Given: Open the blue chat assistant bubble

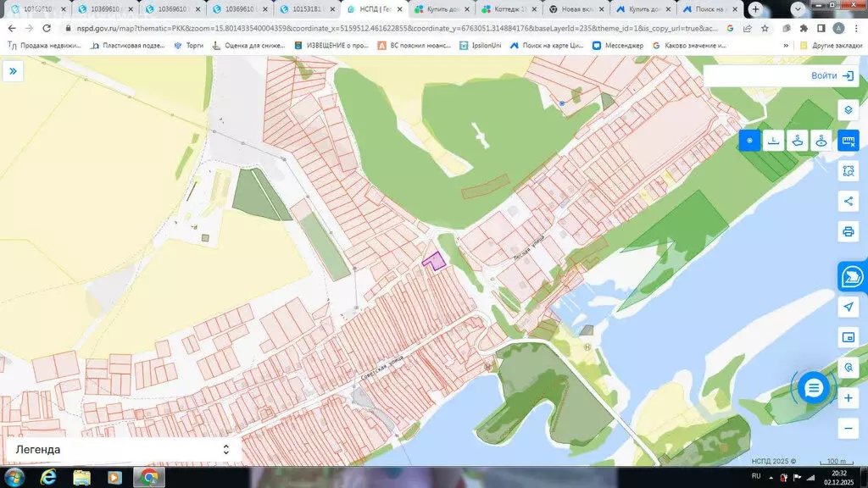Looking at the screenshot, I should point(814,388).
